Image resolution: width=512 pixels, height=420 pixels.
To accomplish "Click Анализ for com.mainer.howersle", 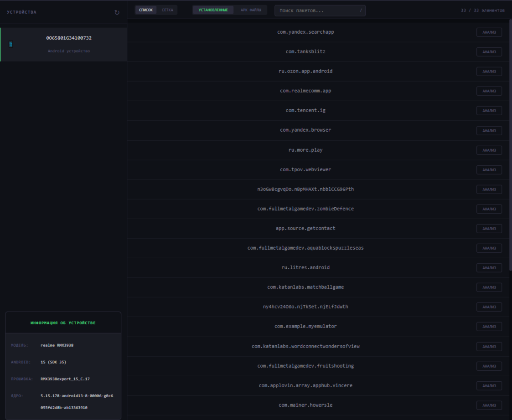I will (x=489, y=405).
